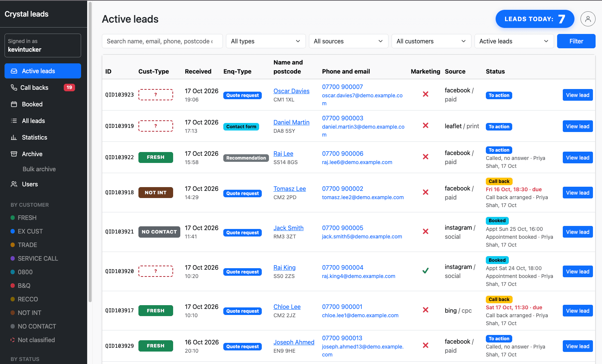This screenshot has height=364, width=602.
Task: Expand the All types dropdown
Action: tap(266, 41)
